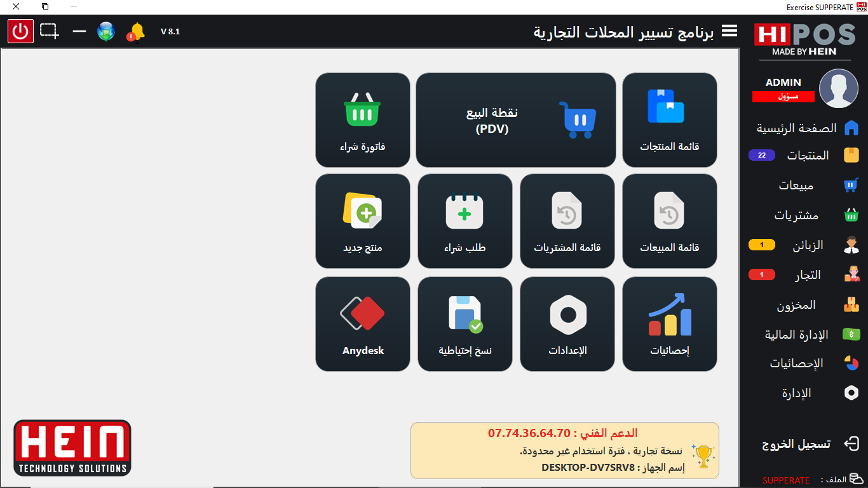Open the notification bell alerts
Screen dimensions: 868x488
[136, 31]
